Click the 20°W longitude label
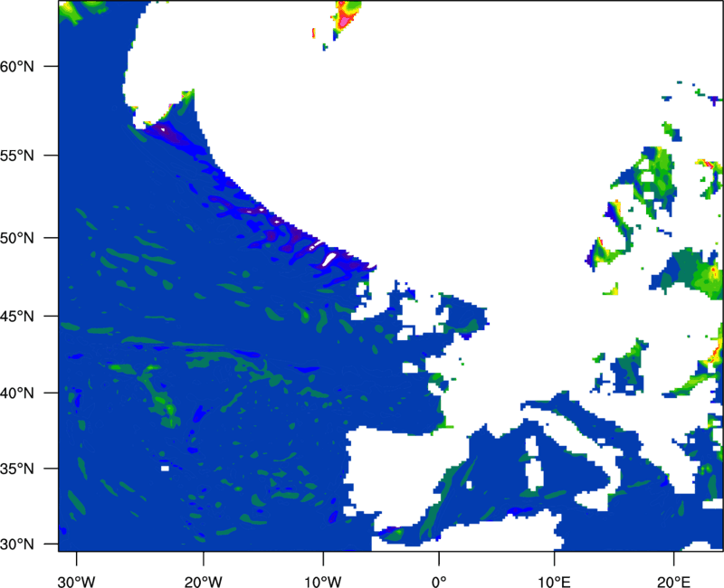 [204, 582]
